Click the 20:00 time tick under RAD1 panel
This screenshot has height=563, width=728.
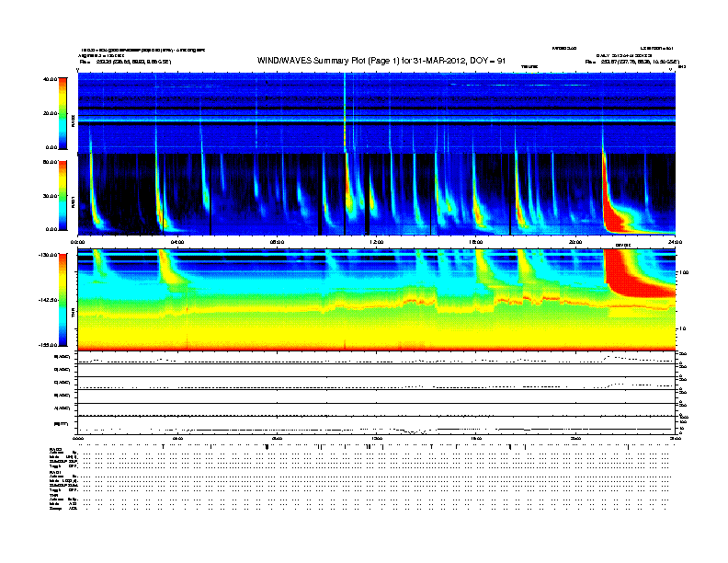[x=575, y=242]
